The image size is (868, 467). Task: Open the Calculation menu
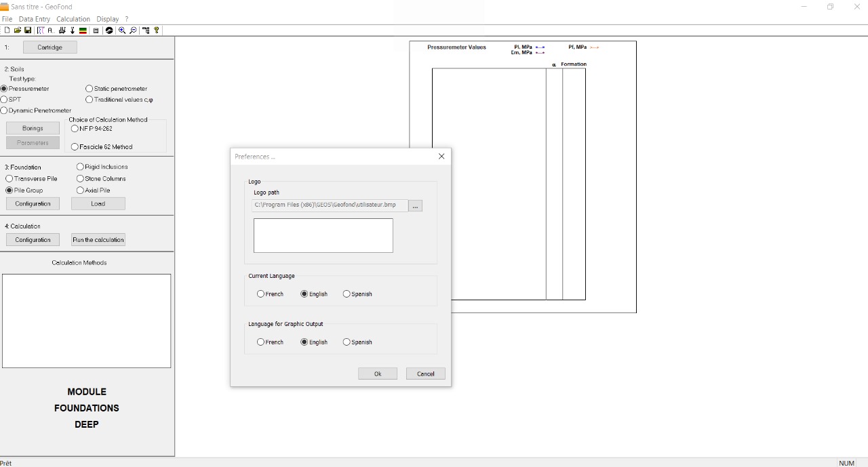pos(73,19)
